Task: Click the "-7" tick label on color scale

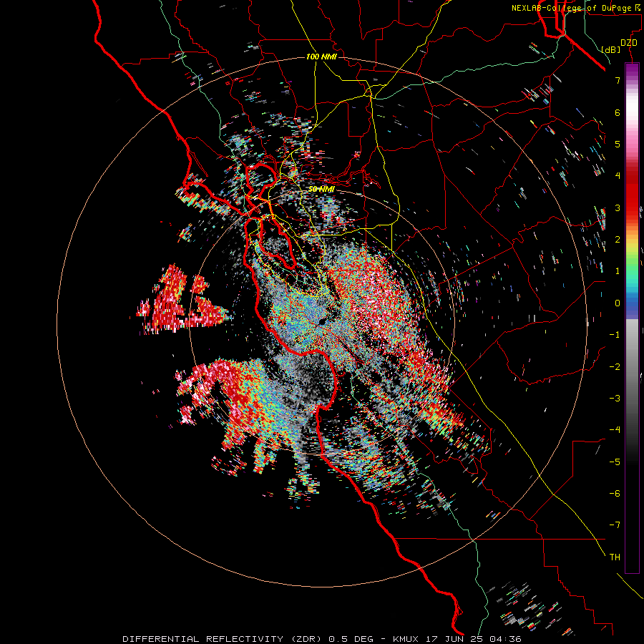Action: tap(615, 525)
